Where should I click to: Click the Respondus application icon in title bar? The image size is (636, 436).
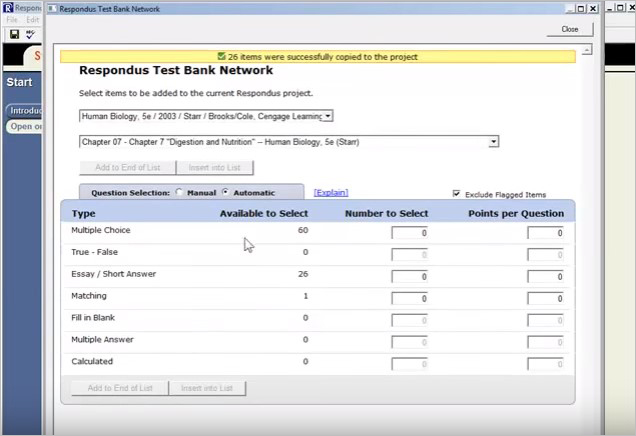(x=8, y=8)
